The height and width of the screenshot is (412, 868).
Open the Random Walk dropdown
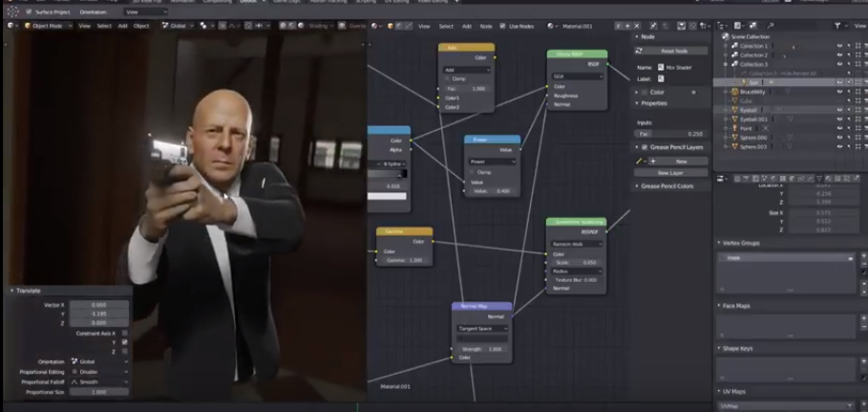[576, 244]
